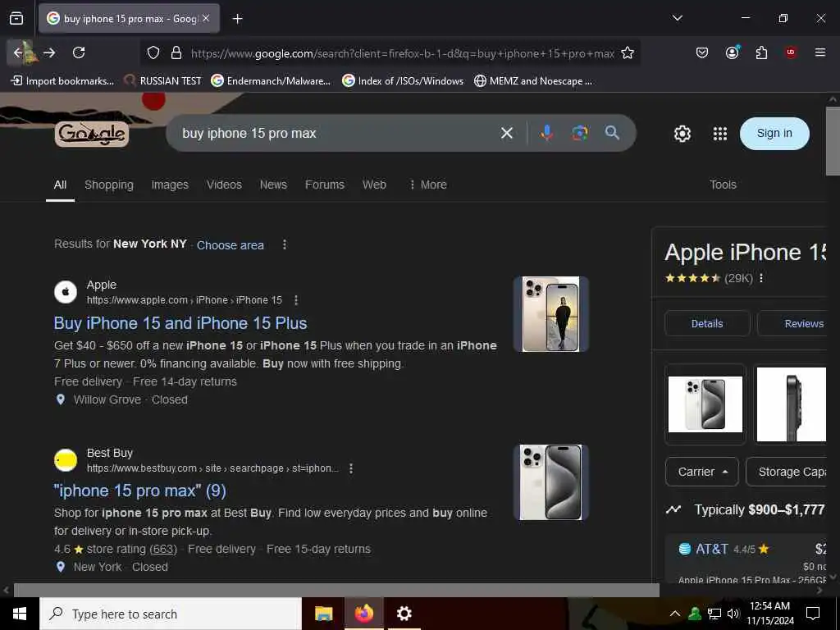The height and width of the screenshot is (630, 840).
Task: Reload the current page
Action: (x=79, y=52)
